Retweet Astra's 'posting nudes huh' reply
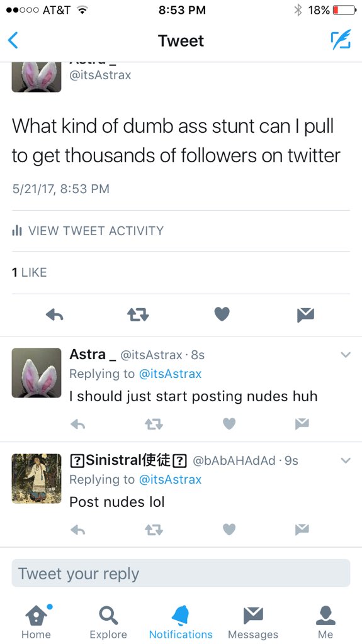362x644 pixels. point(154,423)
